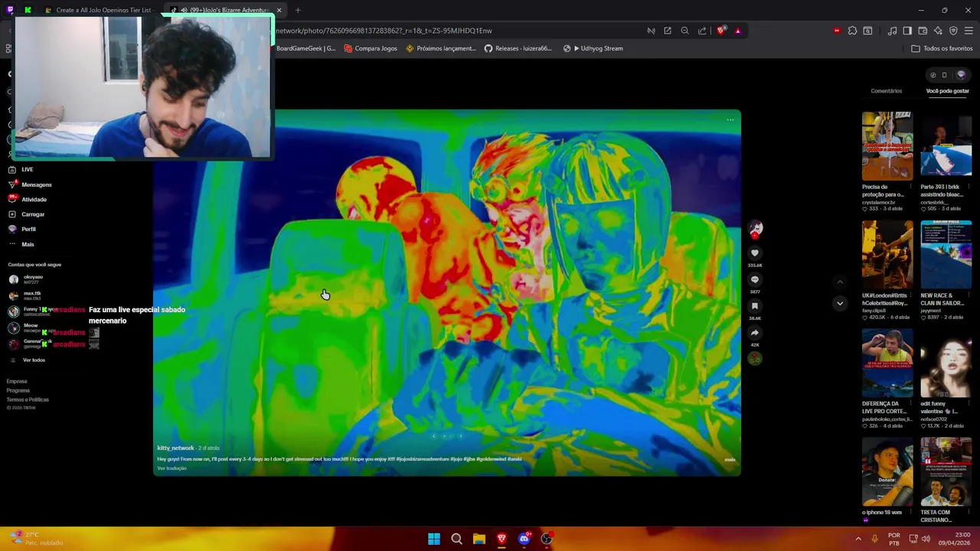The width and height of the screenshot is (980, 551).
Task: Open 'NEW RACE & CLAN IN SAILOR' video
Action: coord(946,255)
